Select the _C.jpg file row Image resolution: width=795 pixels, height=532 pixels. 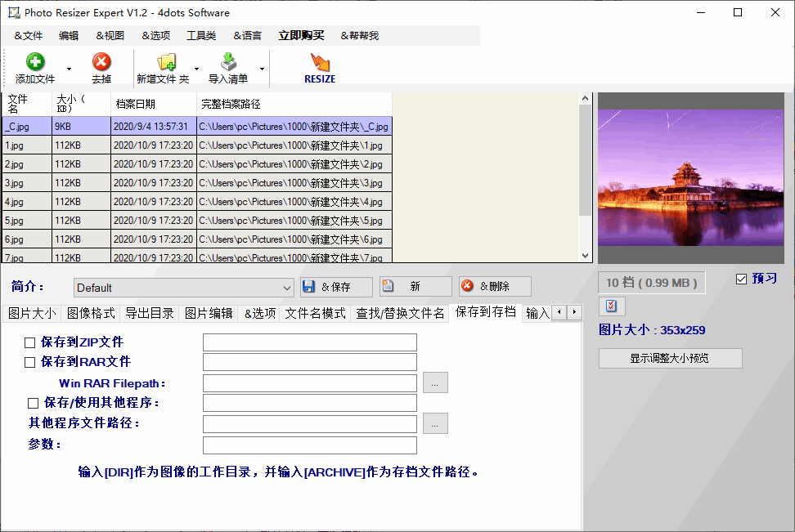197,127
